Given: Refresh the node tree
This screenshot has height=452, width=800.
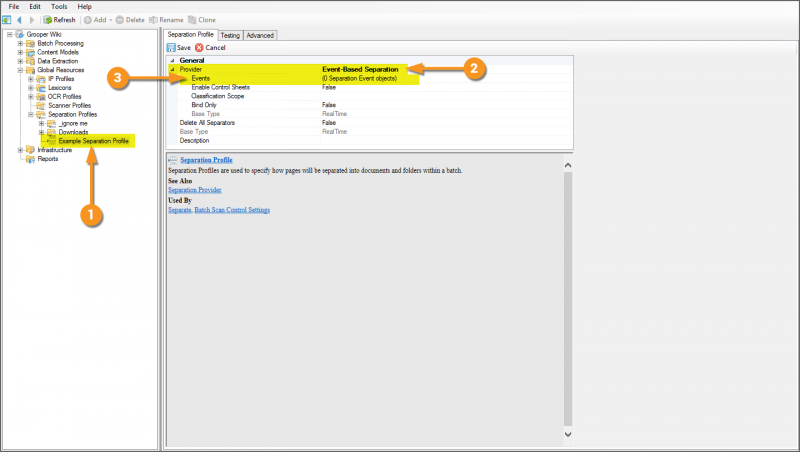Looking at the screenshot, I should tap(60, 20).
